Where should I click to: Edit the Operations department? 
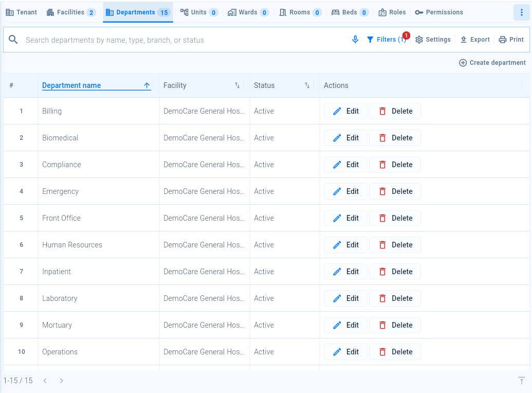(345, 352)
